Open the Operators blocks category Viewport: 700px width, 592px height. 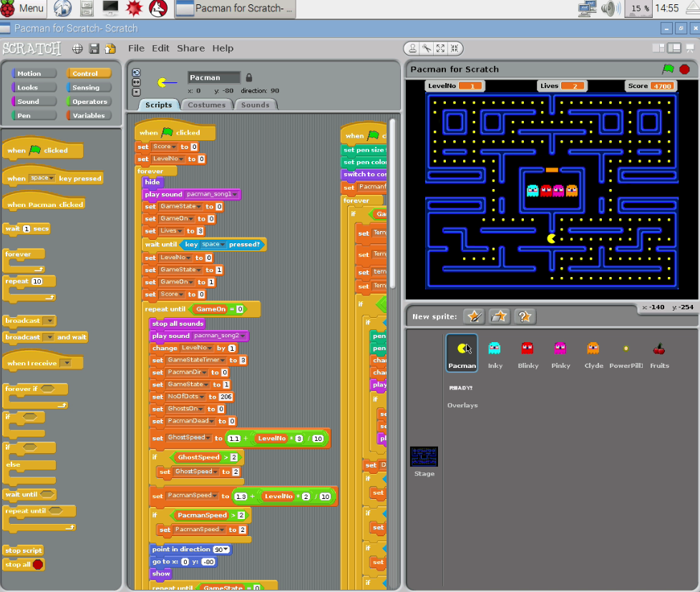pyautogui.click(x=89, y=102)
